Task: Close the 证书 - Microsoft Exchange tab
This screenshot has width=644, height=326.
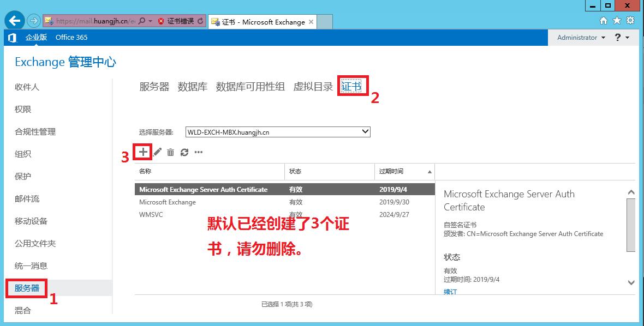Action: (x=311, y=22)
